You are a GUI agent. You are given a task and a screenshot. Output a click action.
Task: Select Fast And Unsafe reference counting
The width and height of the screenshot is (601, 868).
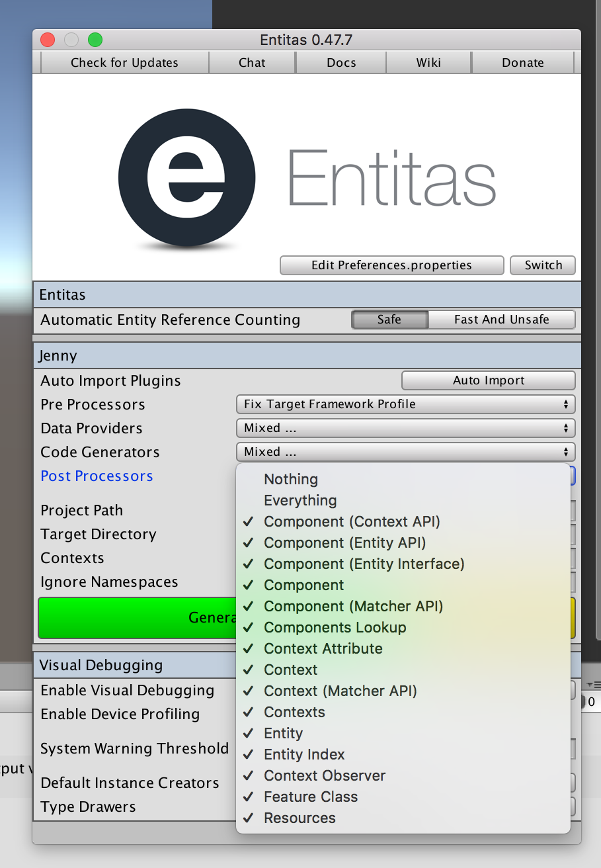501,320
